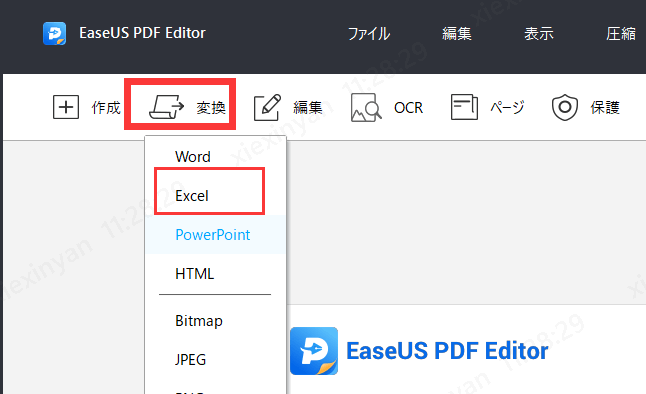Click the EaseUS PDF Editor logo in title bar

(x=54, y=33)
